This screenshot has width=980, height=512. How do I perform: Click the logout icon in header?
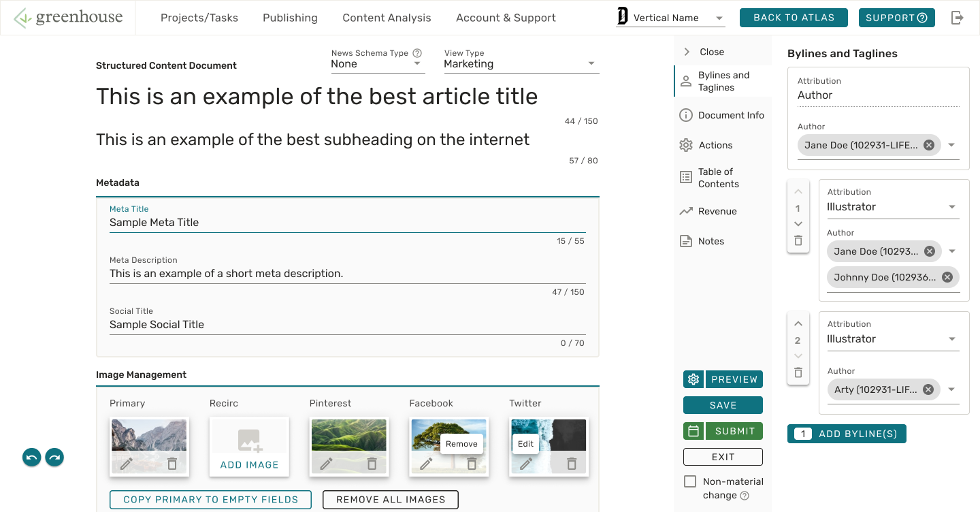tap(957, 18)
